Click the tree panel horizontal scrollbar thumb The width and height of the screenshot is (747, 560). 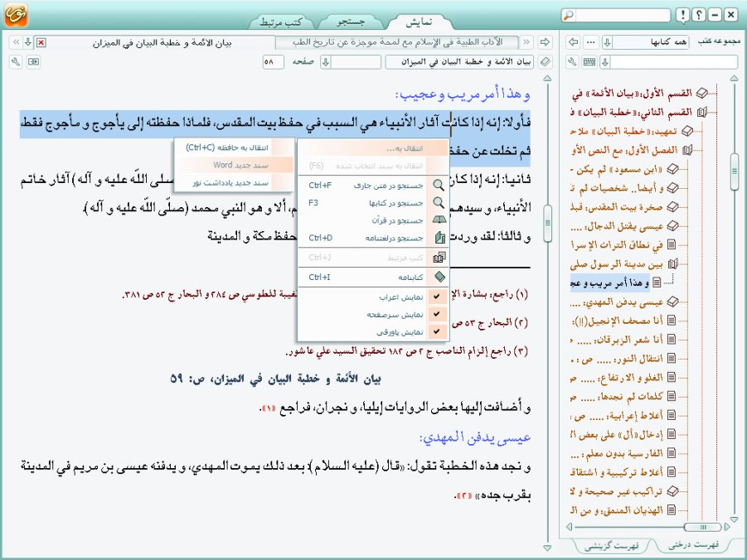[x=703, y=527]
